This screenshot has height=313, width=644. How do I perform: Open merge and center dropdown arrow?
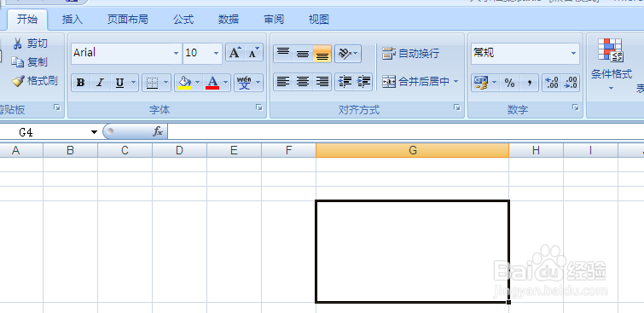(x=455, y=81)
